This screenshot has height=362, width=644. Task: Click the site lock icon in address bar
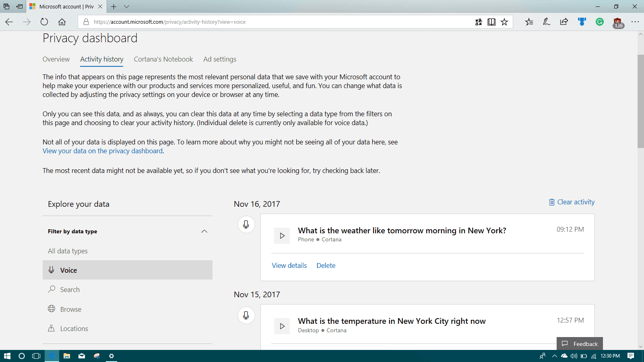[x=86, y=22]
